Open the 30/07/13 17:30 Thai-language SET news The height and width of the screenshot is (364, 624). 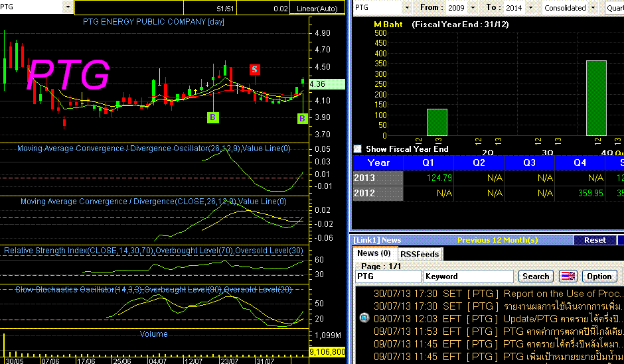[497, 306]
